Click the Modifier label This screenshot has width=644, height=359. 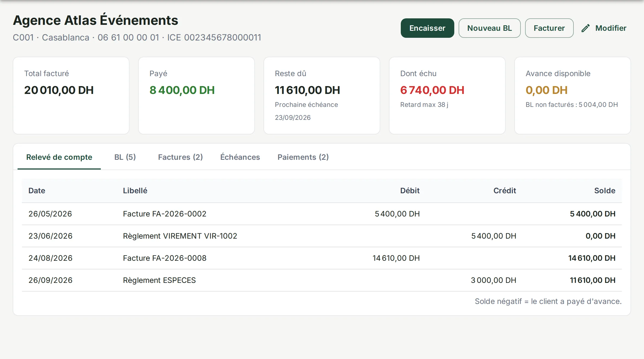(x=611, y=28)
